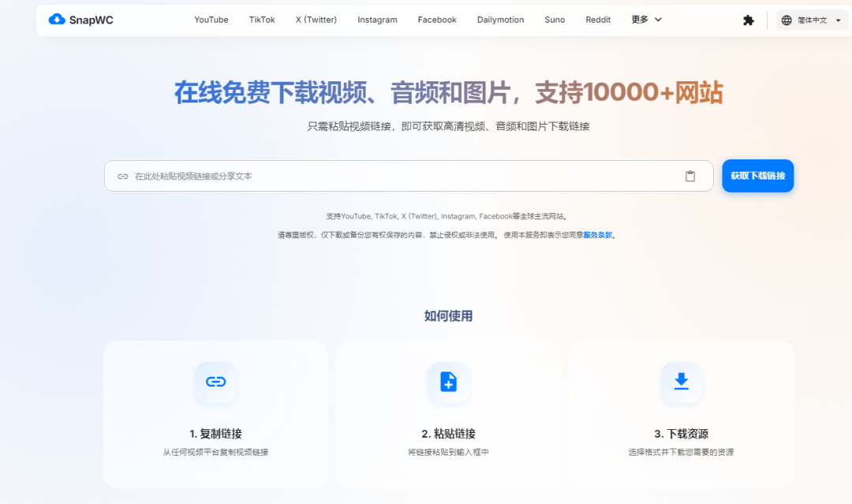This screenshot has width=852, height=504.
Task: Click the 获取下载链接 button
Action: click(757, 176)
